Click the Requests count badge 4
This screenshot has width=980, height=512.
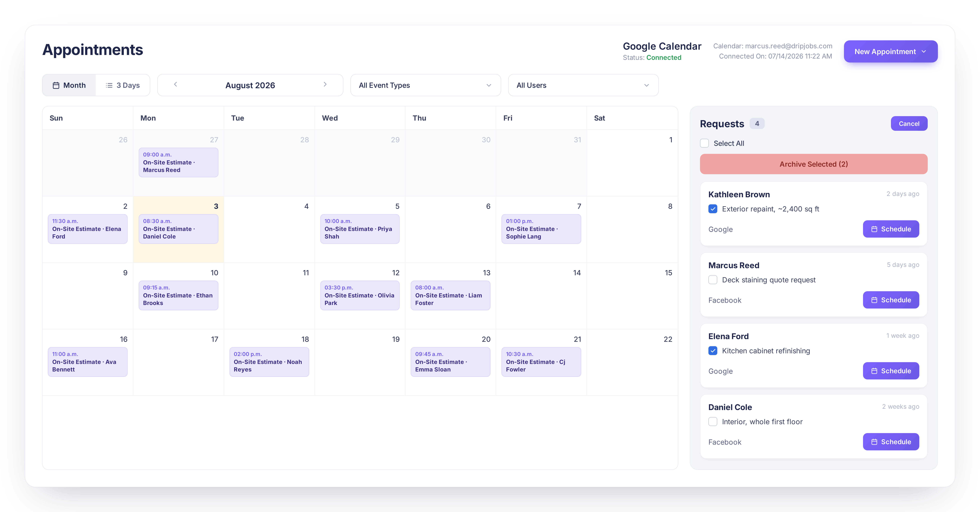pyautogui.click(x=757, y=123)
